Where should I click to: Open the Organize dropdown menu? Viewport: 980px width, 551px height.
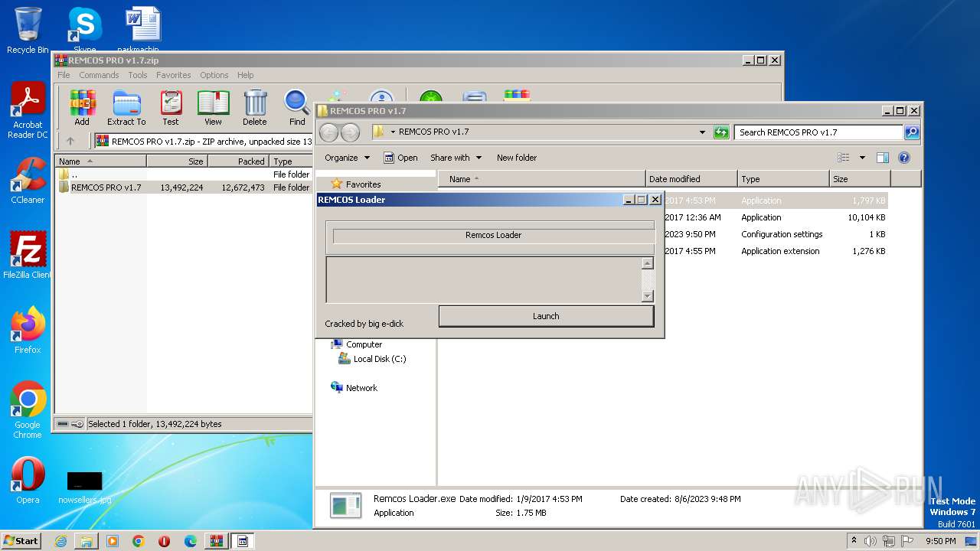tap(347, 158)
